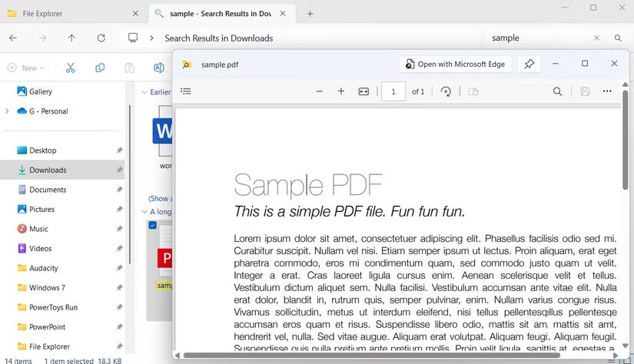Screen dimensions: 634x364
Task: Click the File Explorer navigation pane scrollbar
Action: point(130,184)
